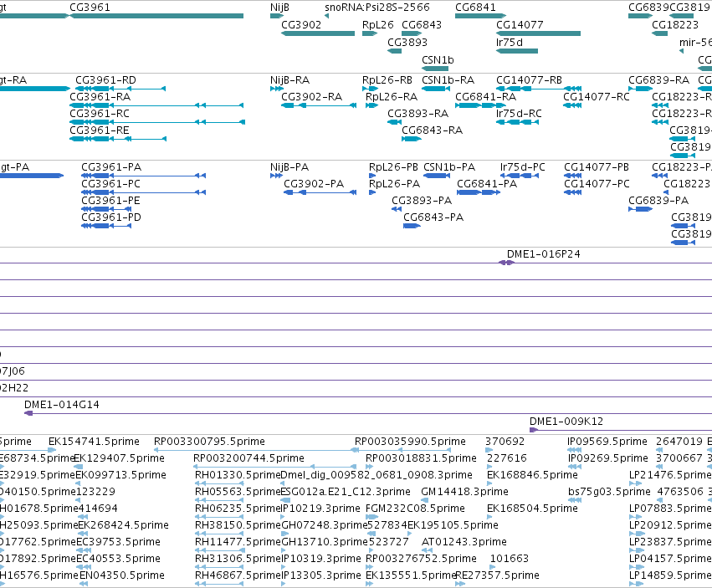Image resolution: width=712 pixels, height=588 pixels.
Task: Select protein CG6839-PA
Action: tap(658, 201)
